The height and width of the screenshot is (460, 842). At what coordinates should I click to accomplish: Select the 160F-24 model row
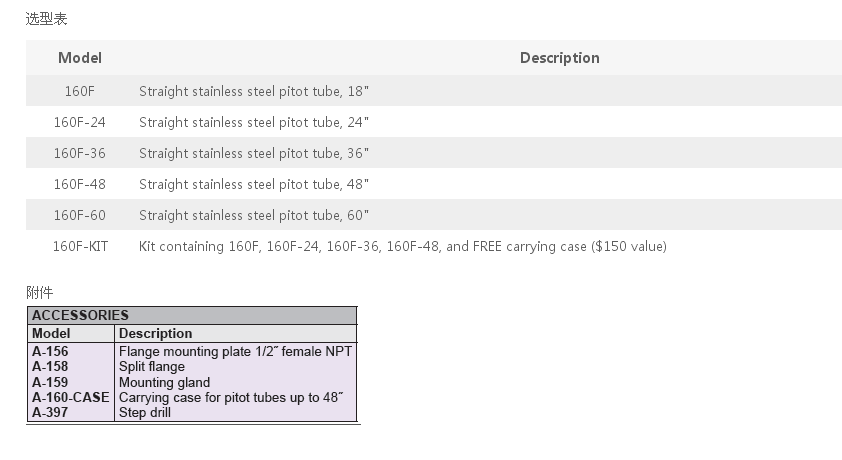[x=434, y=122]
